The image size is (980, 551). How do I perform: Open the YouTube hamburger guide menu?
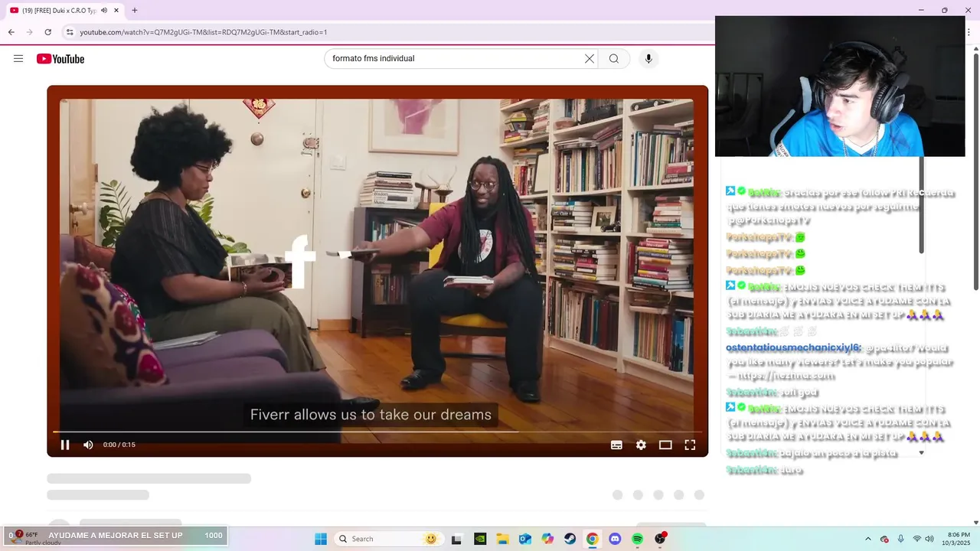pos(18,59)
